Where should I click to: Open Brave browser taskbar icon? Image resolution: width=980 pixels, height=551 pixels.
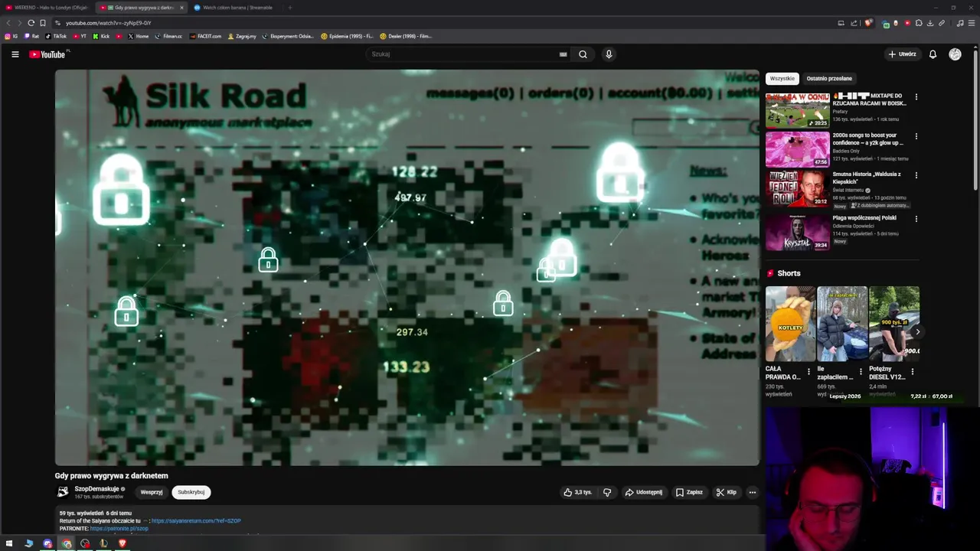pos(122,543)
